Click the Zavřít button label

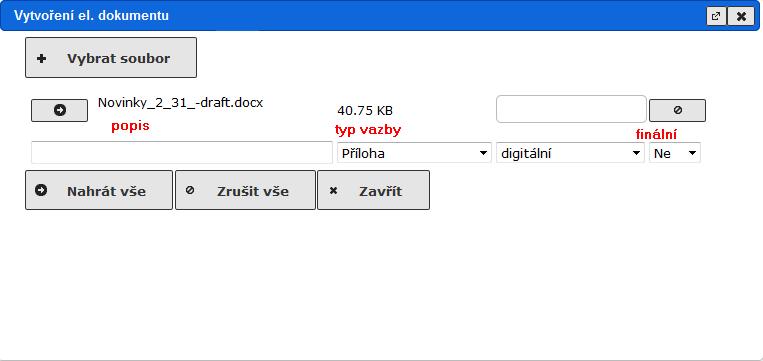[x=381, y=191]
